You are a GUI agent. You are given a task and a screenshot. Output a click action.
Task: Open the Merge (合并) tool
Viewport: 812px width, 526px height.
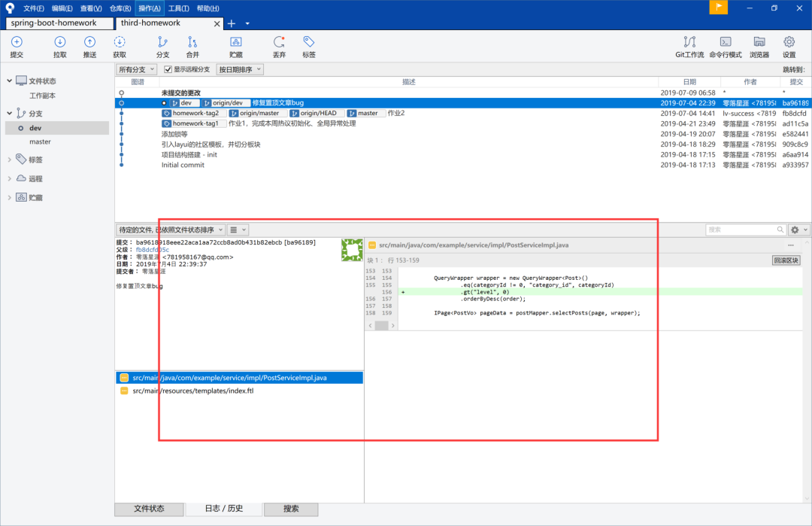(x=192, y=47)
